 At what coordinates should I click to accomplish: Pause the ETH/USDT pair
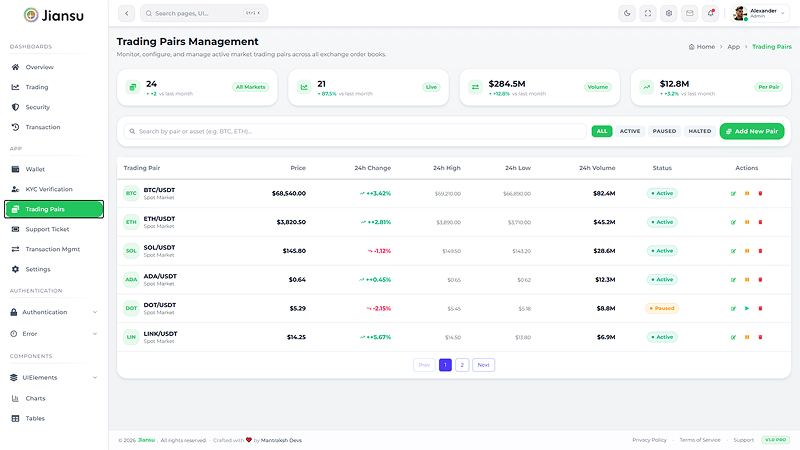(747, 222)
